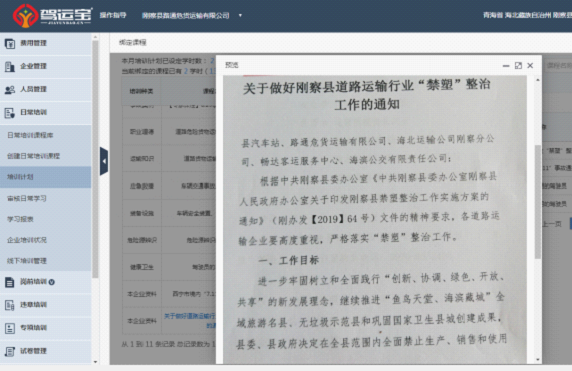This screenshot has width=572, height=371.
Task: Collapse the 日常培训 menu section
Action: tap(46, 113)
